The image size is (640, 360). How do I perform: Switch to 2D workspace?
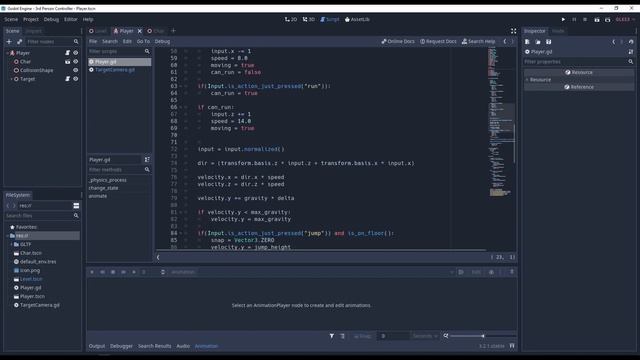coord(291,19)
